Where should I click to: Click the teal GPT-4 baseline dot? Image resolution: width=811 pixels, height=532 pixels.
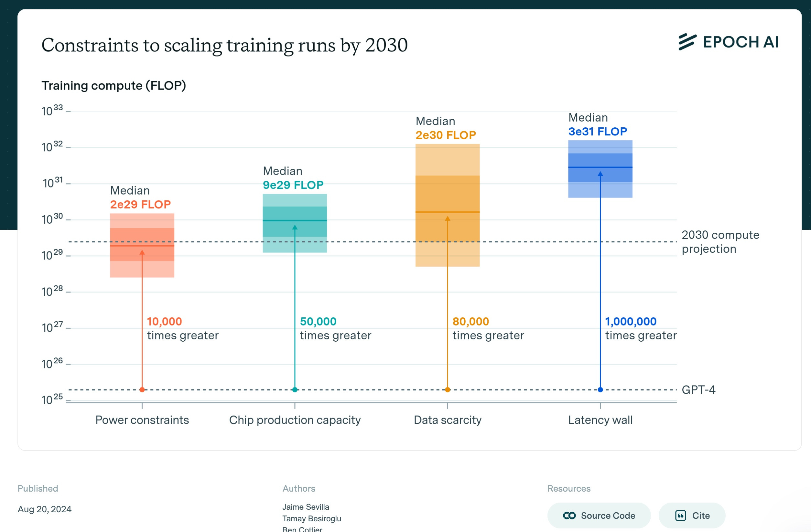tap(295, 390)
